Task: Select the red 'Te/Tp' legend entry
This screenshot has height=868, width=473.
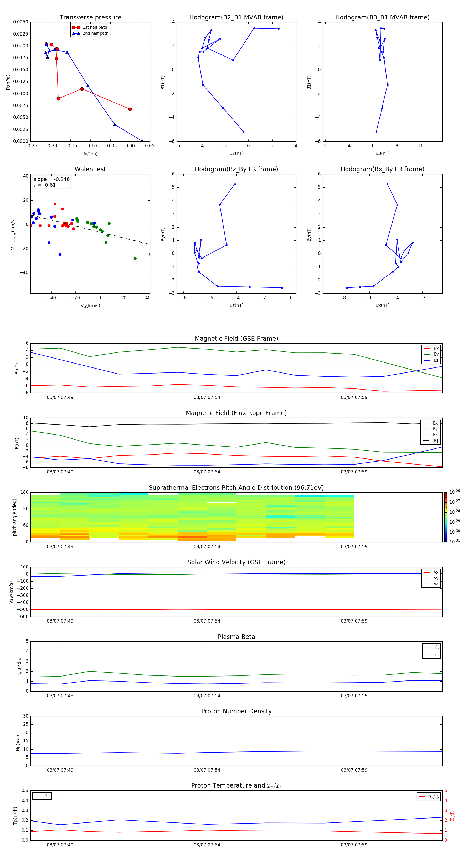Action: click(x=429, y=796)
